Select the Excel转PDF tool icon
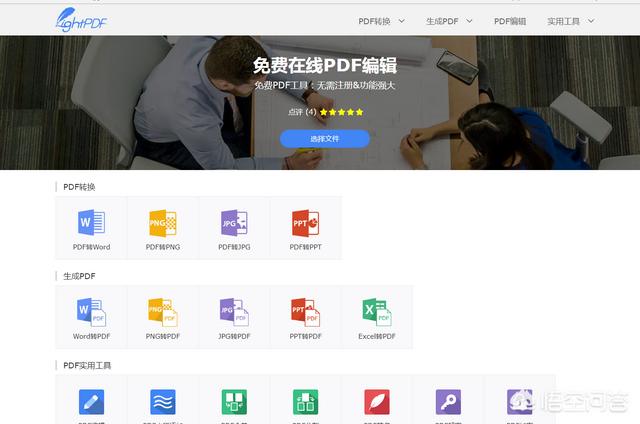Screen dimensions: 640x424 377,312
